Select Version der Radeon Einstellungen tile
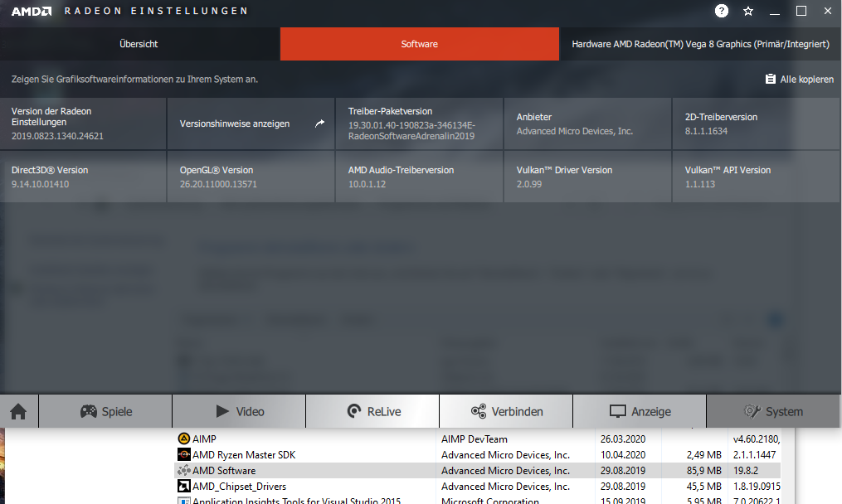This screenshot has height=504, width=842. click(x=83, y=124)
